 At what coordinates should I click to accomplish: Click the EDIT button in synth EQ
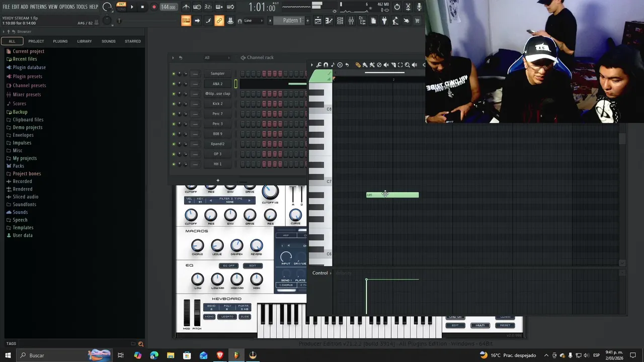click(253, 265)
